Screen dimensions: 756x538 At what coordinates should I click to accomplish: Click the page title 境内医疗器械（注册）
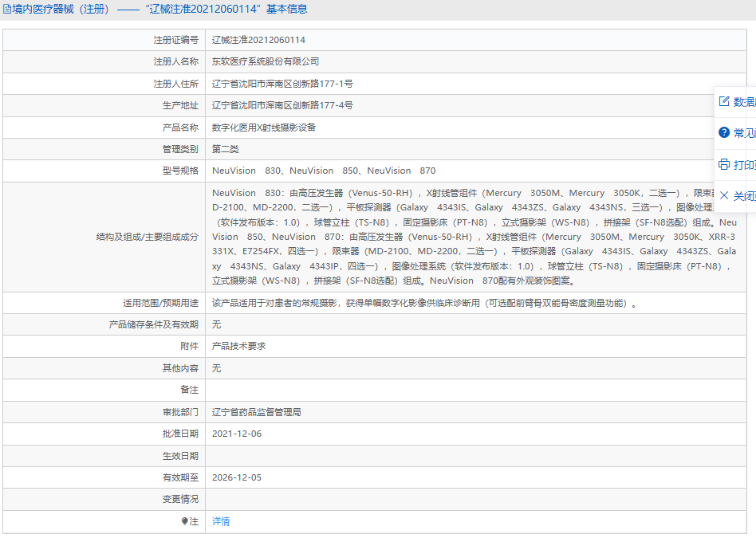pos(60,10)
